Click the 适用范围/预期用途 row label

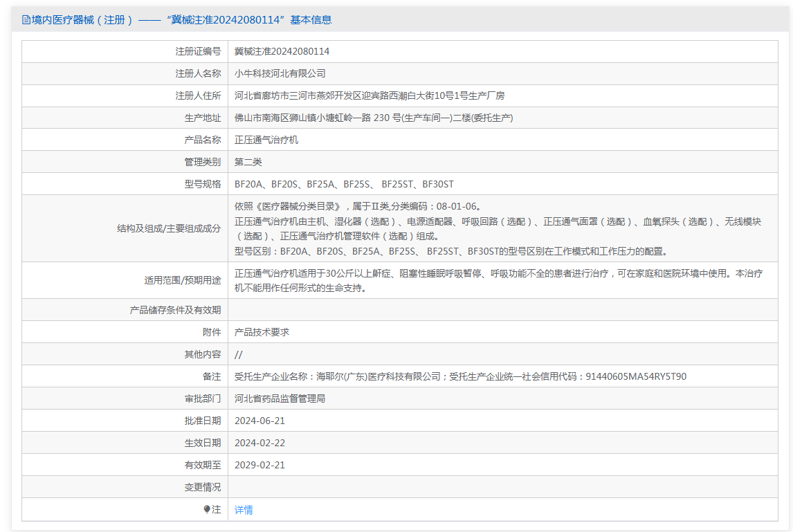pos(183,280)
